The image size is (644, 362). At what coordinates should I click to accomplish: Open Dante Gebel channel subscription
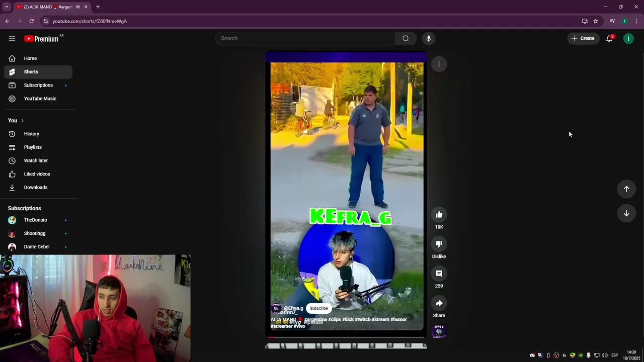pos(38,247)
